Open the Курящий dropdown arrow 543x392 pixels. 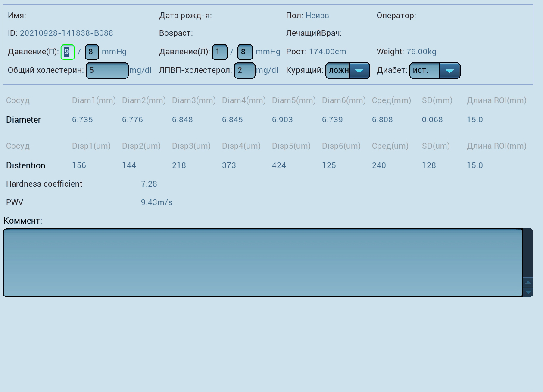coord(359,71)
